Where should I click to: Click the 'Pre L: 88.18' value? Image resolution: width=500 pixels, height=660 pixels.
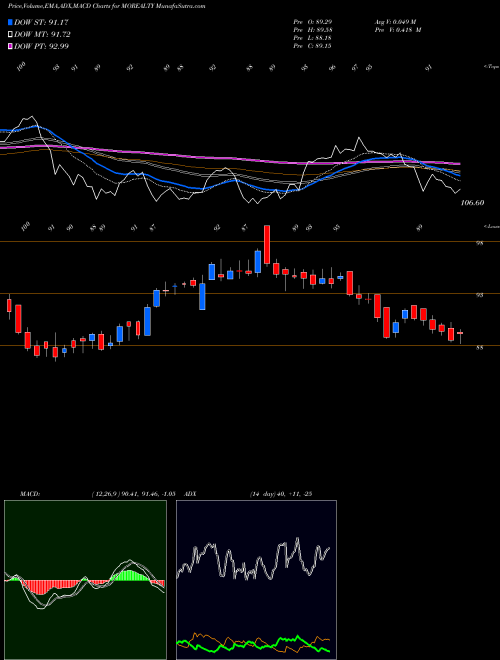(x=313, y=38)
